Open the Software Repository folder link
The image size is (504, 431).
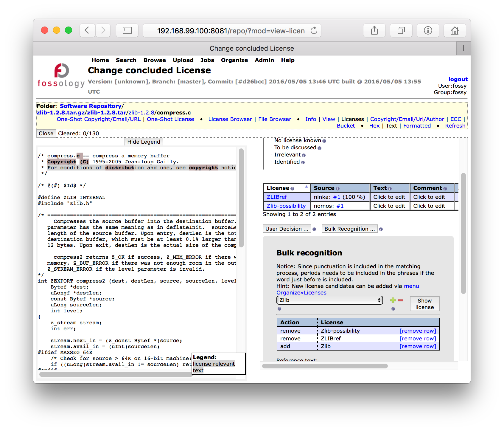tap(91, 106)
